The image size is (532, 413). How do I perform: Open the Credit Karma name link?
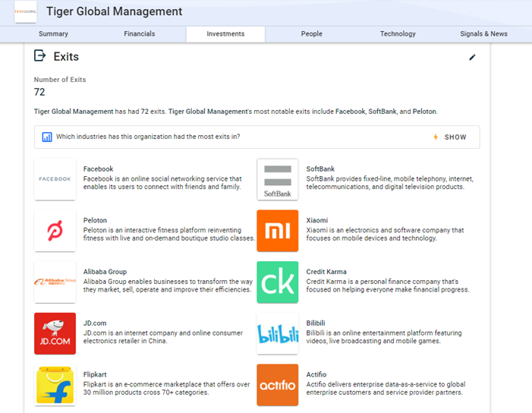326,272
